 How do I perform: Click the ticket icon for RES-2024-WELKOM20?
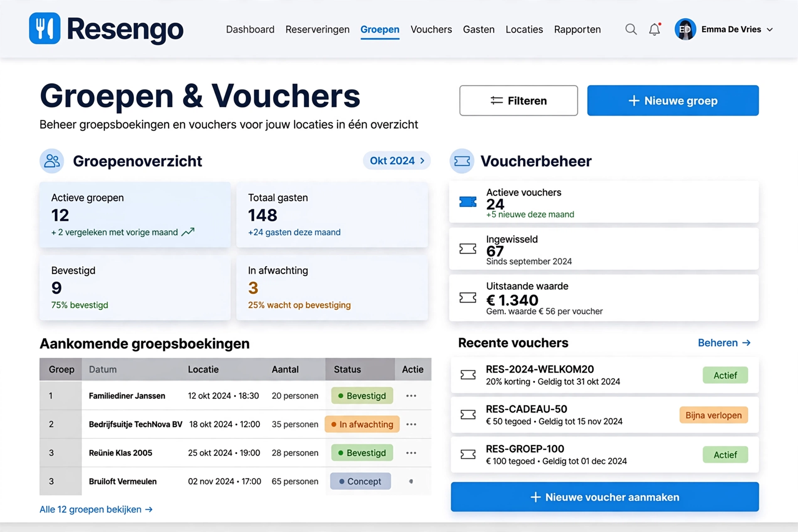[x=468, y=375]
